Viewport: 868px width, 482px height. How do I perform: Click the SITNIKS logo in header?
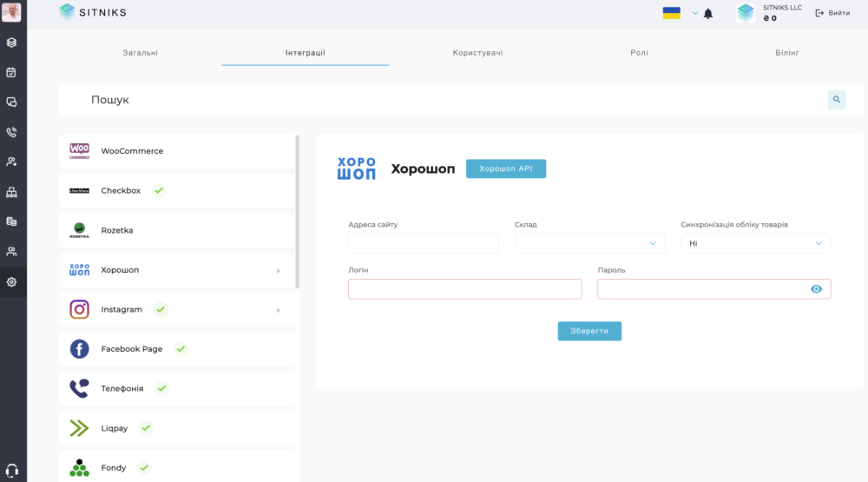pos(93,12)
